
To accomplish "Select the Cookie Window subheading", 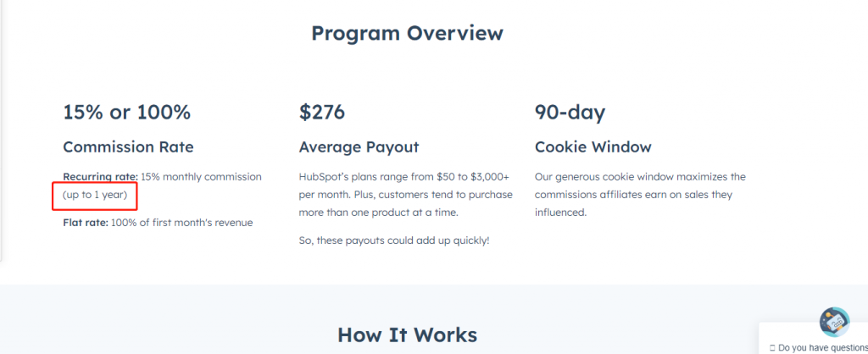I will click(593, 147).
